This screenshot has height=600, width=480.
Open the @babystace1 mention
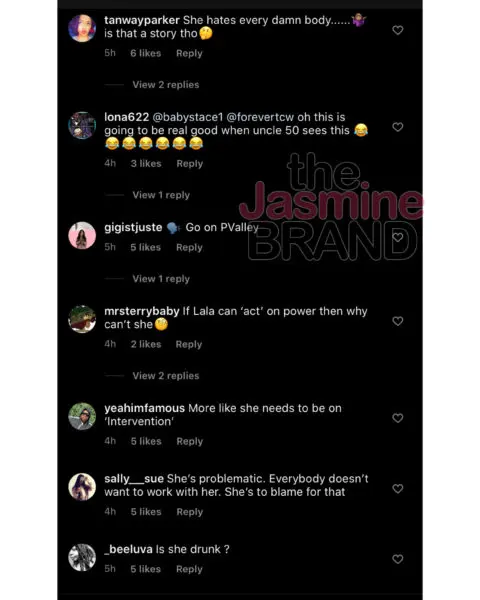(x=188, y=117)
